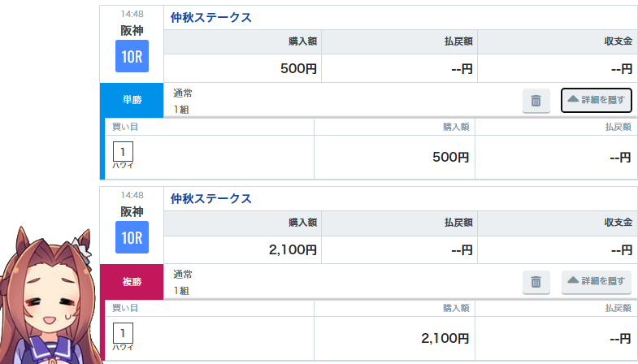The height and width of the screenshot is (364, 638).
Task: Collapse details of the 単勝 bet
Action: click(x=596, y=100)
